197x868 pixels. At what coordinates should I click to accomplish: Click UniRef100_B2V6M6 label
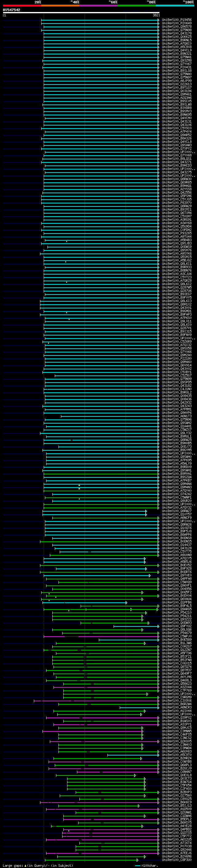click(176, 857)
